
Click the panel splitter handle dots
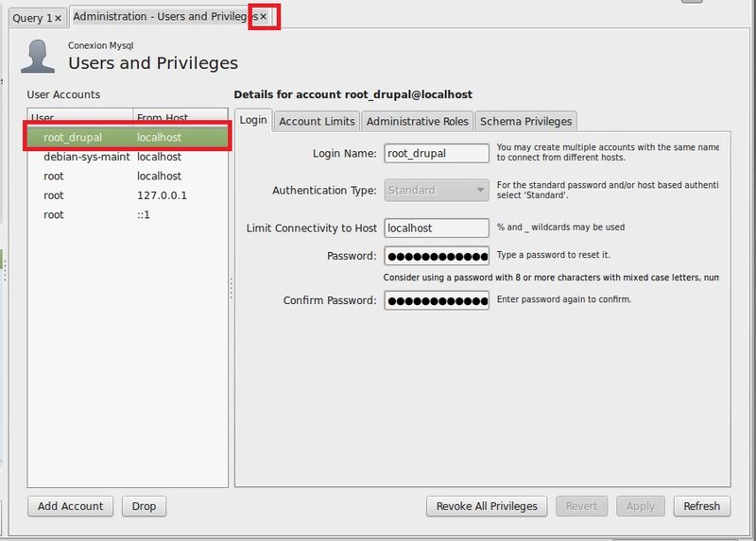coord(231,288)
